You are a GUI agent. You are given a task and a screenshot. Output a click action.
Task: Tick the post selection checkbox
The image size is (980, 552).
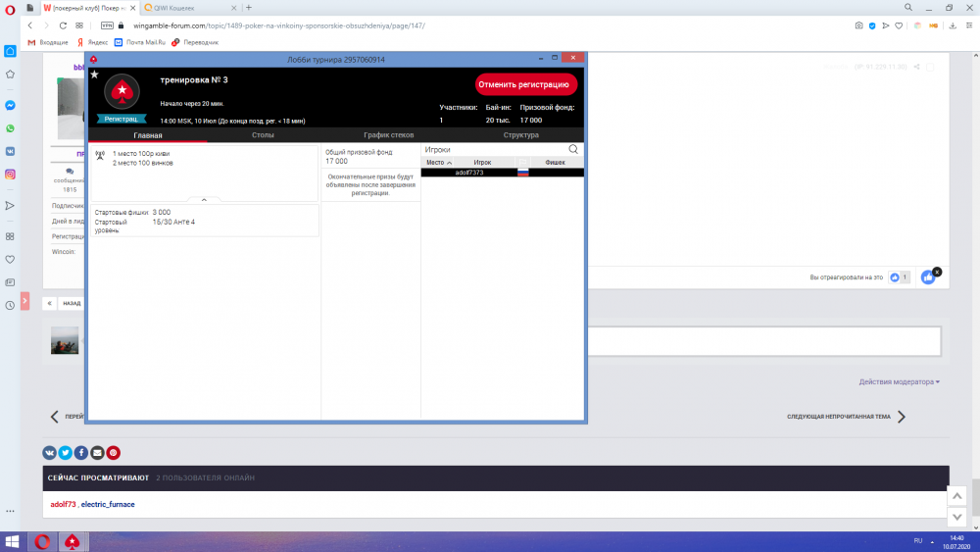coord(931,67)
